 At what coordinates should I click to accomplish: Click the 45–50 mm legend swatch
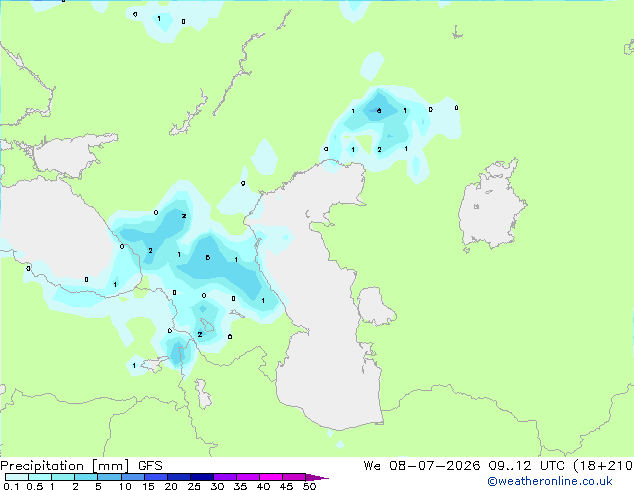point(294,477)
